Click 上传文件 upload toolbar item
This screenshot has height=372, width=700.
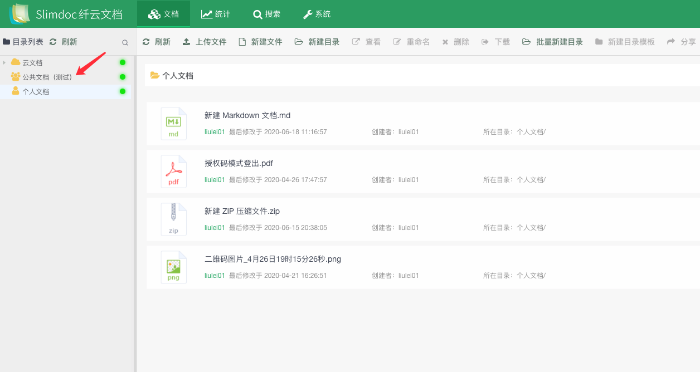[x=204, y=42]
